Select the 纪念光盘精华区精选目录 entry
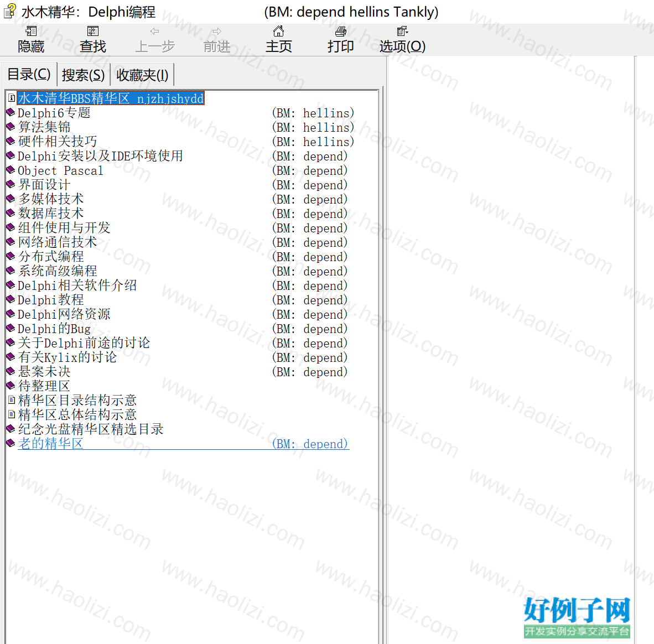 [91, 429]
